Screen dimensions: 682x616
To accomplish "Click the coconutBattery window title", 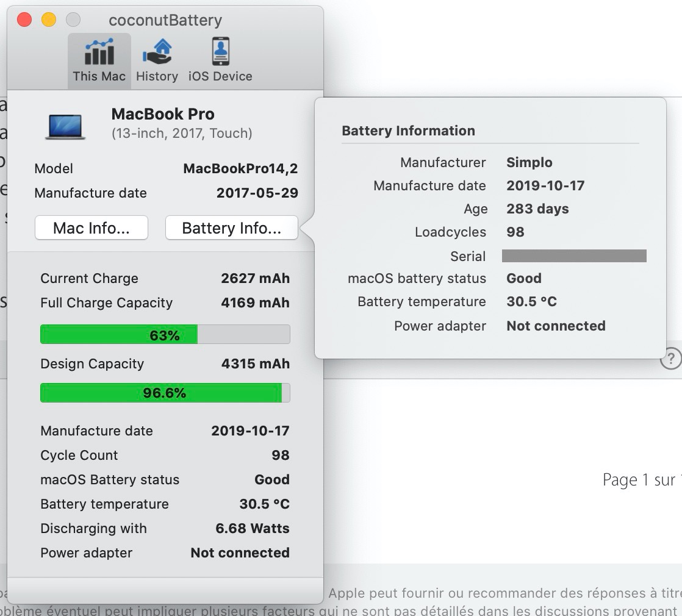I will (165, 21).
